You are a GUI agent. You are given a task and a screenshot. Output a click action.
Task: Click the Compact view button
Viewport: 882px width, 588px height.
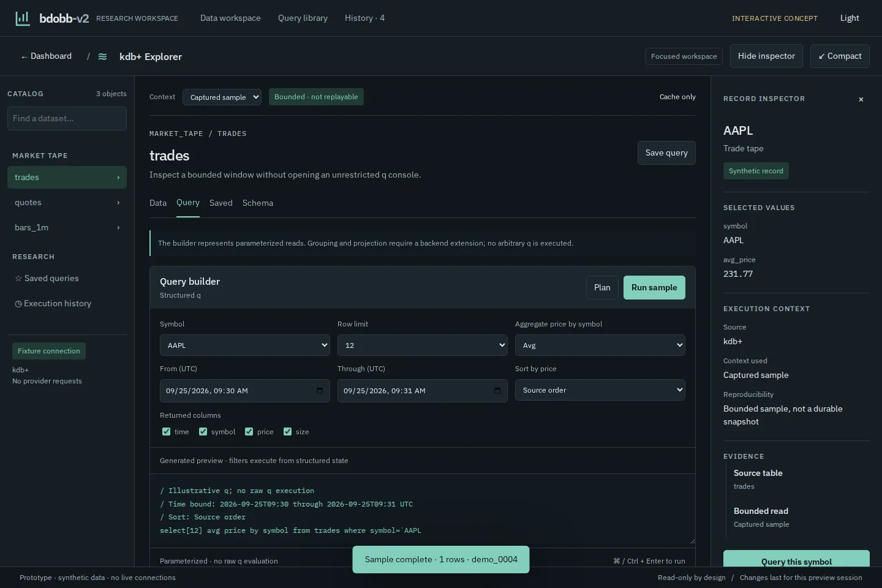pyautogui.click(x=840, y=56)
